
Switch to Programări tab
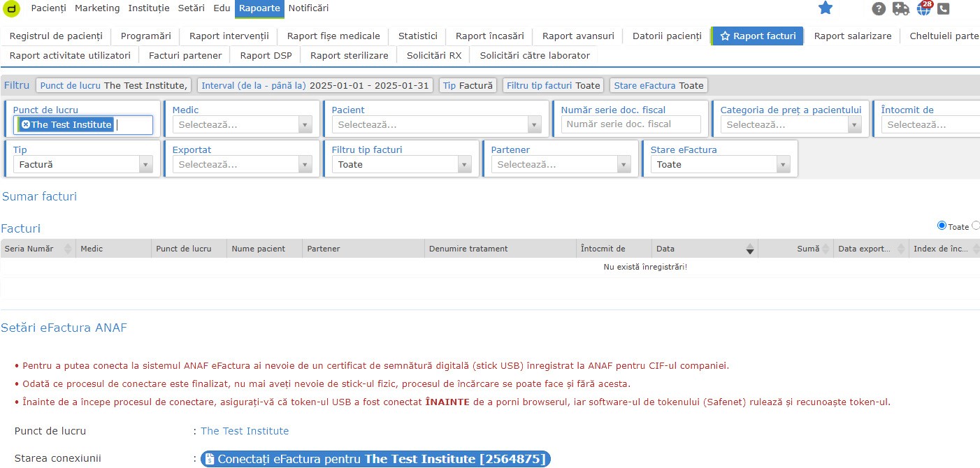coord(145,36)
